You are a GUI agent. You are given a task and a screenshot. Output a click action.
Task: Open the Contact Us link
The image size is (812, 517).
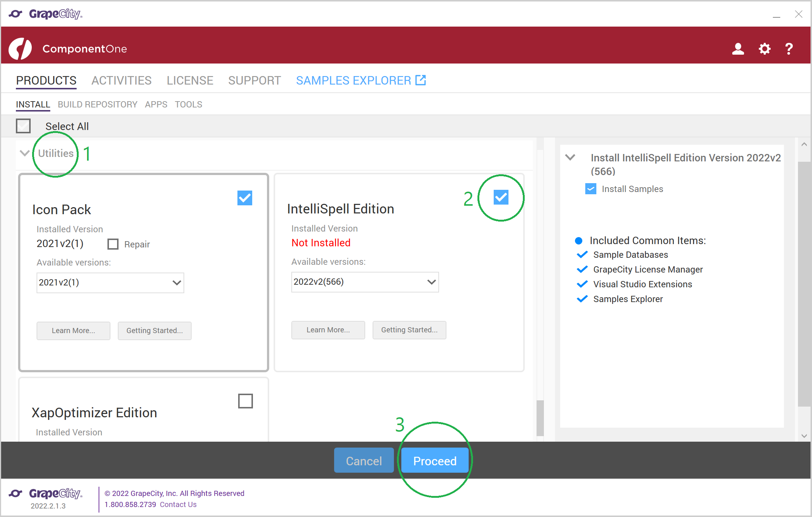pyautogui.click(x=178, y=504)
